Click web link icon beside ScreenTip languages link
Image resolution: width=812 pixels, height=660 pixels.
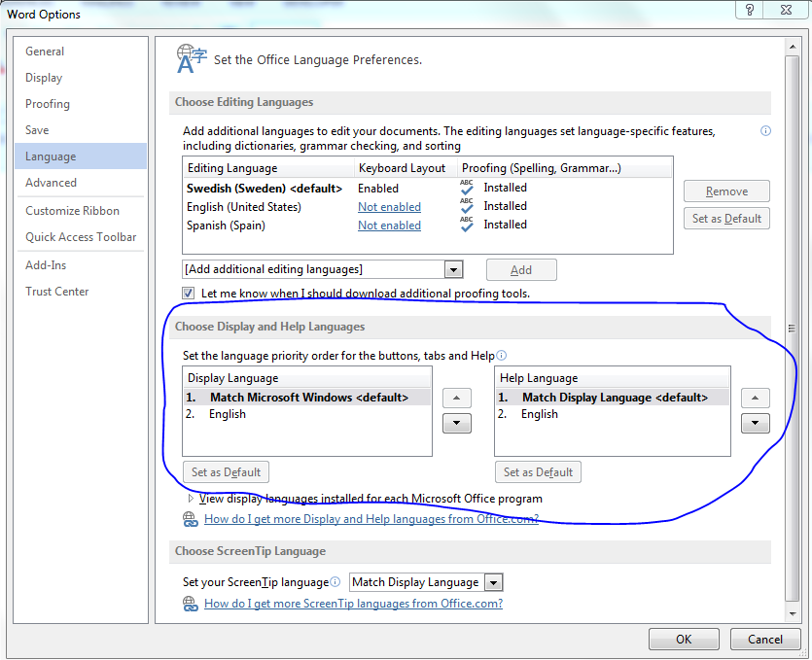click(x=191, y=604)
